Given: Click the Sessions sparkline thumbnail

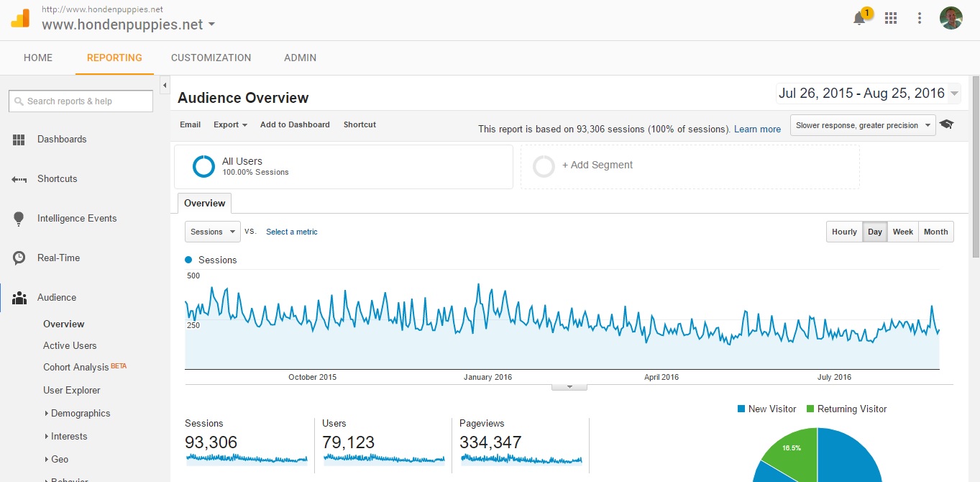Looking at the screenshot, I should pyautogui.click(x=247, y=459).
